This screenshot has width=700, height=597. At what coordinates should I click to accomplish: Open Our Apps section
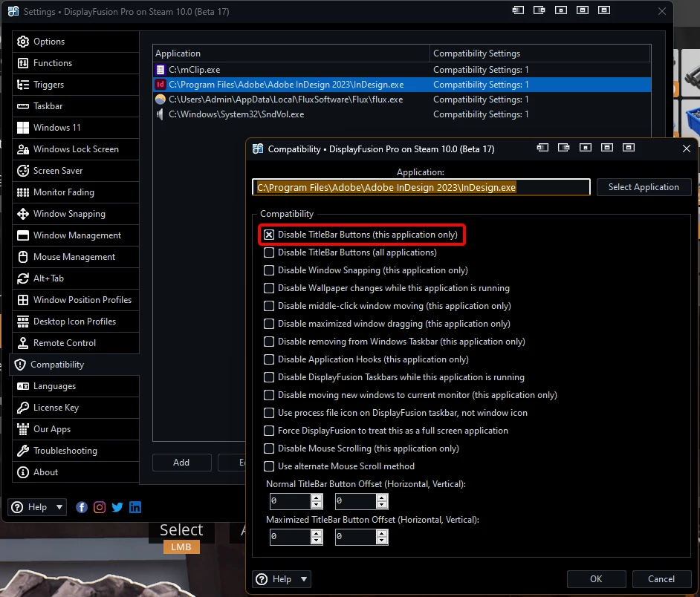point(76,429)
